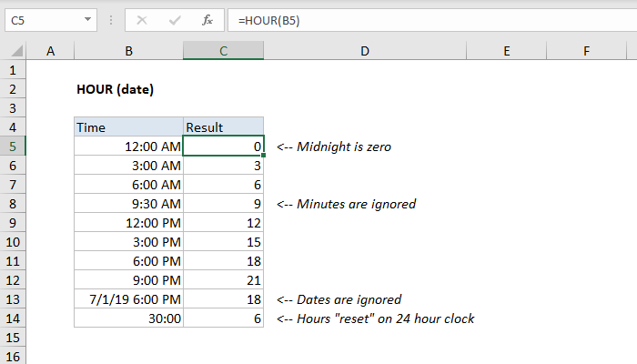Select row 15 header
The height and width of the screenshot is (364, 637).
(13, 338)
